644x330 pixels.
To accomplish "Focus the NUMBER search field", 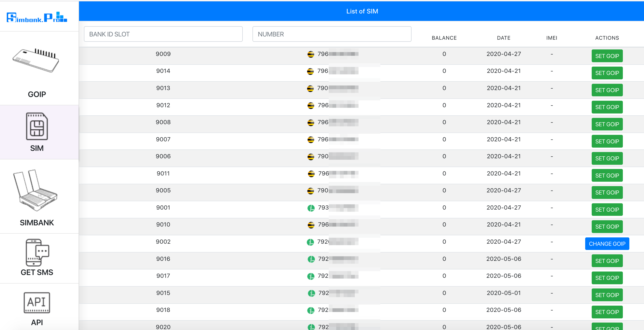I will [332, 34].
